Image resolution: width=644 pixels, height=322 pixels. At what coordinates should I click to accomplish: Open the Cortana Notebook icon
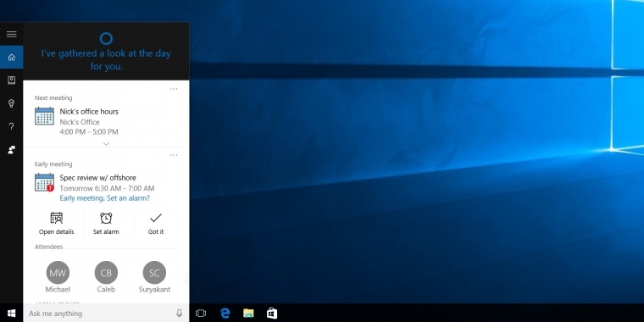tap(12, 80)
